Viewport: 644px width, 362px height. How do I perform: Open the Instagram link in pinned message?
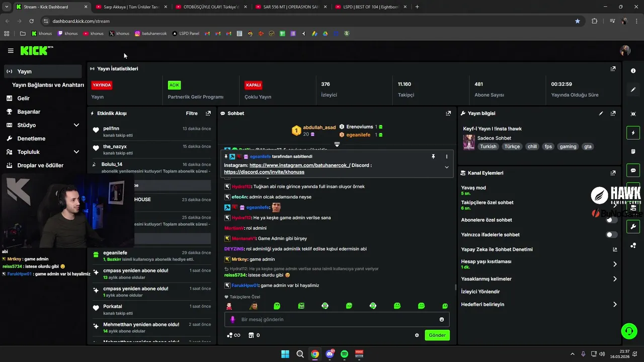coord(300,165)
